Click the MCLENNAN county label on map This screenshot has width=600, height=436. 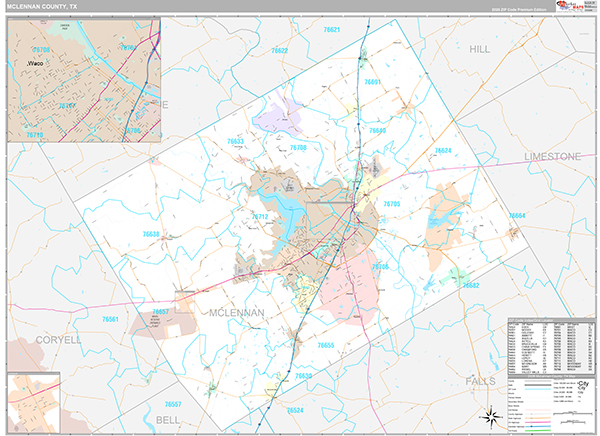(x=236, y=313)
